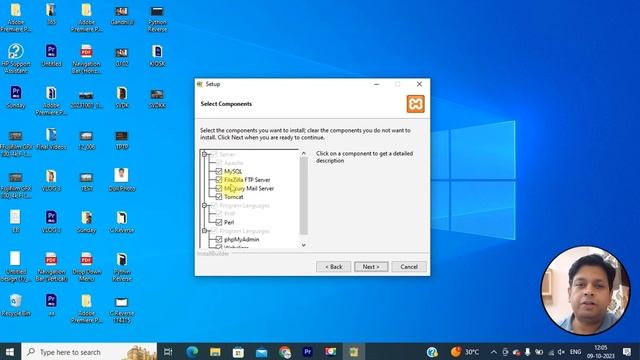Click Next to continue setup

[371, 267]
